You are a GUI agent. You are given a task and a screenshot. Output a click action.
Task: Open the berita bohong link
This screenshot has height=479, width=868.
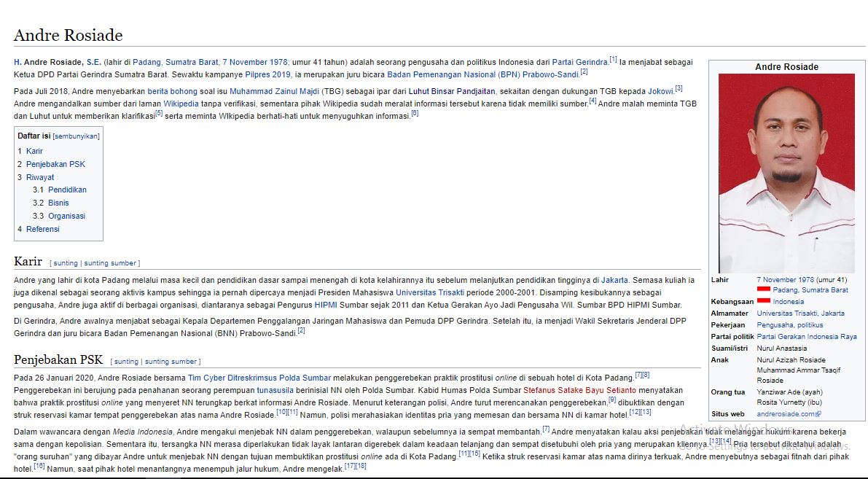pos(172,91)
